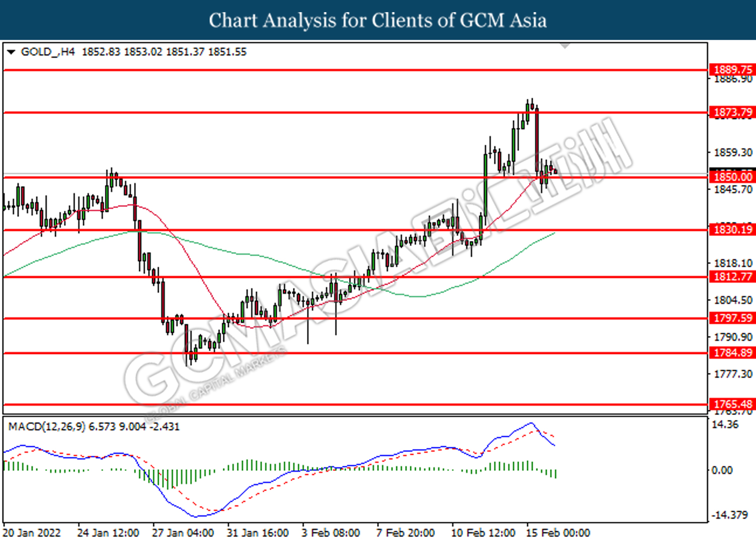Click the MACD -14.379 axis value

coord(729,515)
